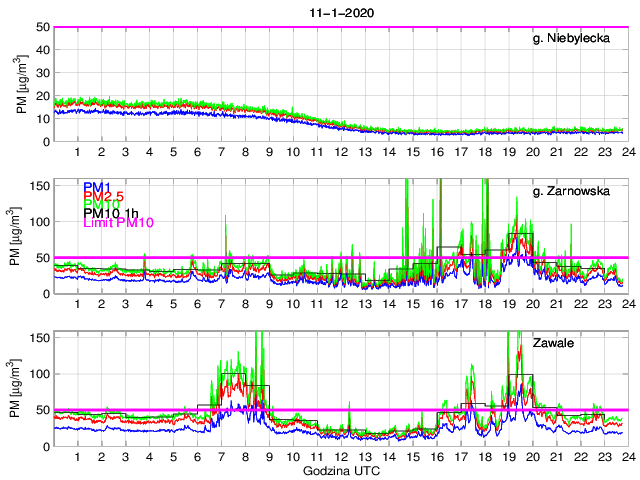Screen dimensions: 640x480
Task: Click hour tick 12 under the Zawale panel
Action: pyautogui.click(x=340, y=456)
